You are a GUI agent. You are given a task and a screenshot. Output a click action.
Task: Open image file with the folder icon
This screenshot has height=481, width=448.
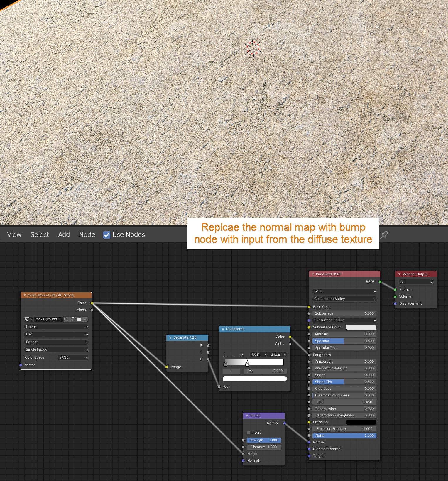[79, 319]
